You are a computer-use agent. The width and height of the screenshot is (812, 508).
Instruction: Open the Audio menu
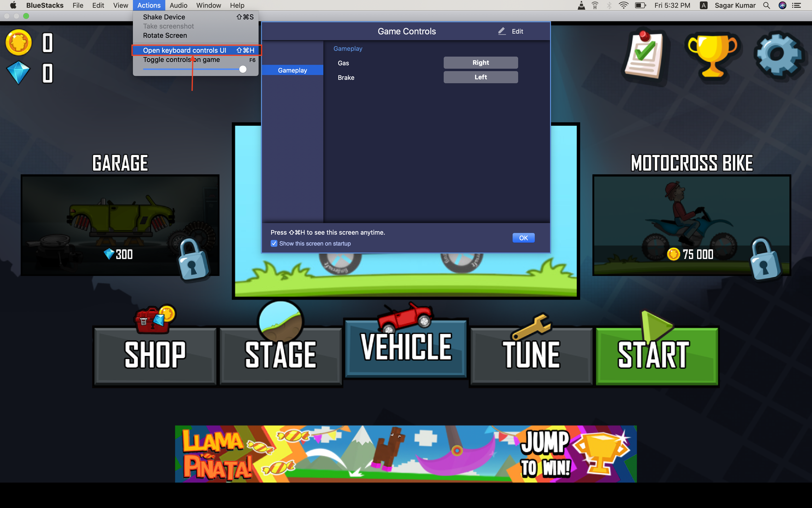click(178, 5)
